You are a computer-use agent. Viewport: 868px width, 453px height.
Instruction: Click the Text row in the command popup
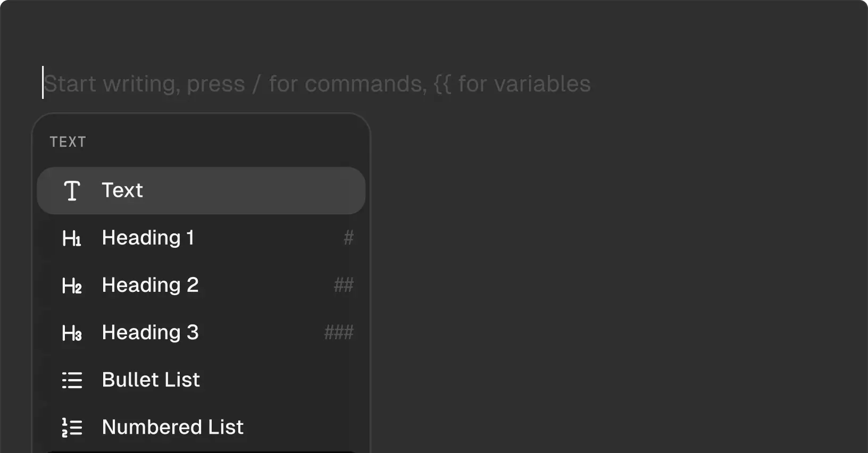click(201, 190)
